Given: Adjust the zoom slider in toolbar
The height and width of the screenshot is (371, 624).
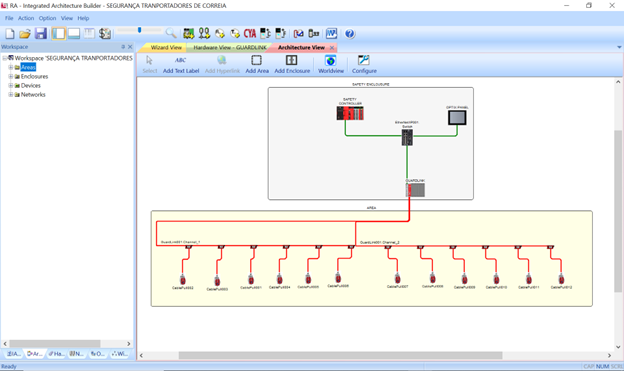Looking at the screenshot, I should (139, 30).
